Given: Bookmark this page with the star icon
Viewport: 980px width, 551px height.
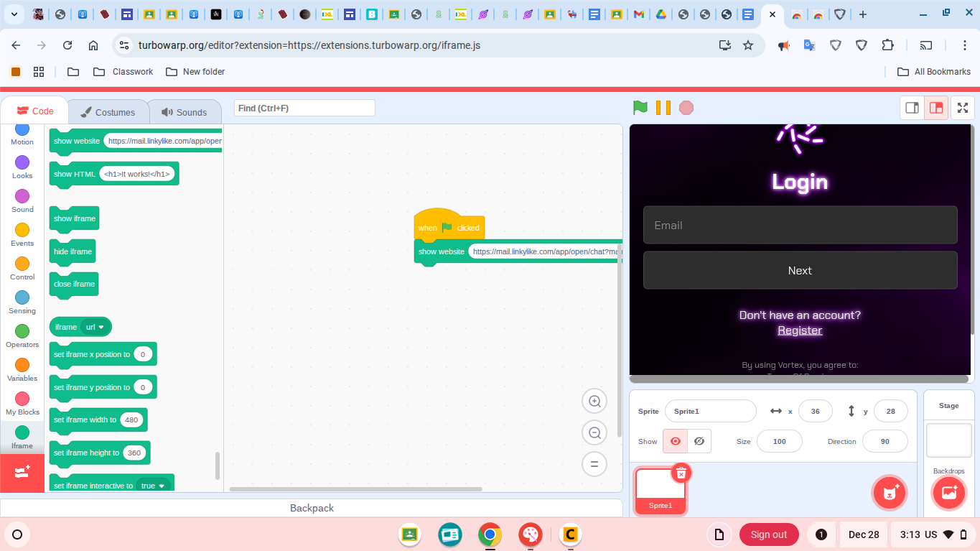Looking at the screenshot, I should tap(748, 45).
